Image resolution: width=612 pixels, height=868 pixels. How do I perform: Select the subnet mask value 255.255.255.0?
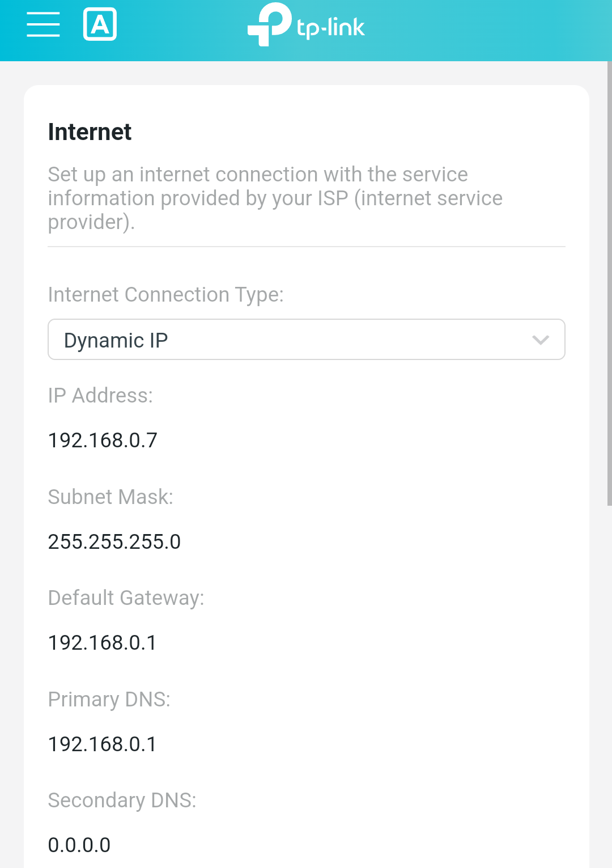(114, 542)
